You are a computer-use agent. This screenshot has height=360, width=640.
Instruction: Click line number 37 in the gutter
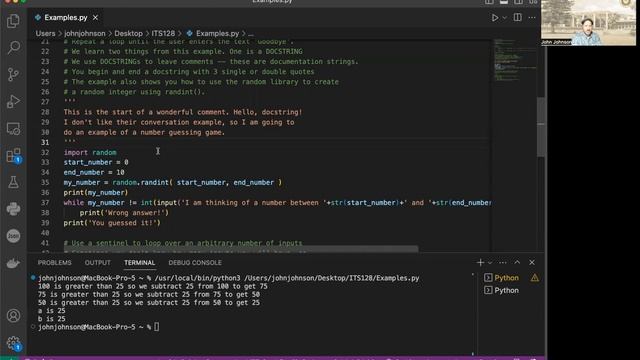pyautogui.click(x=45, y=202)
